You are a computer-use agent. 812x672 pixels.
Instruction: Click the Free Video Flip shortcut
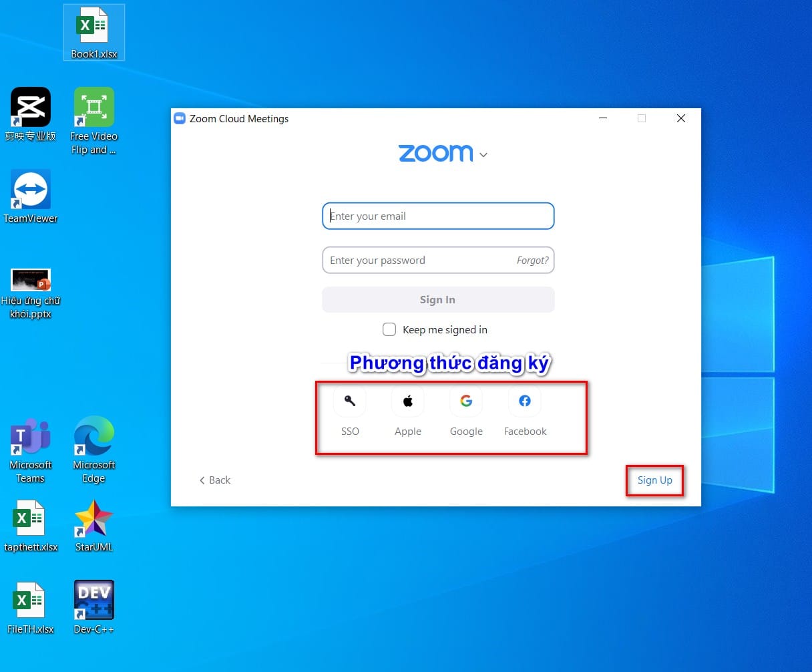coord(94,121)
